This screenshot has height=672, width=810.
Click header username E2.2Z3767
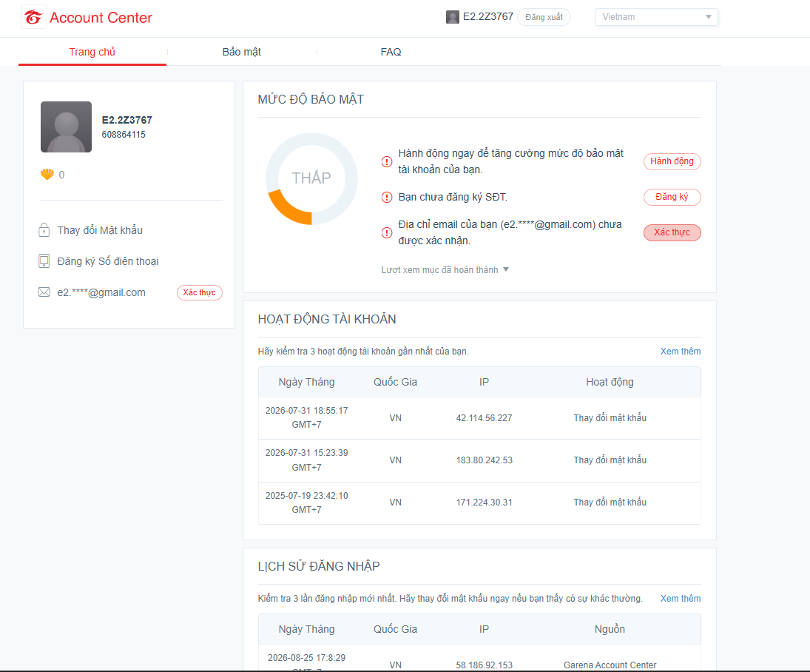[488, 16]
